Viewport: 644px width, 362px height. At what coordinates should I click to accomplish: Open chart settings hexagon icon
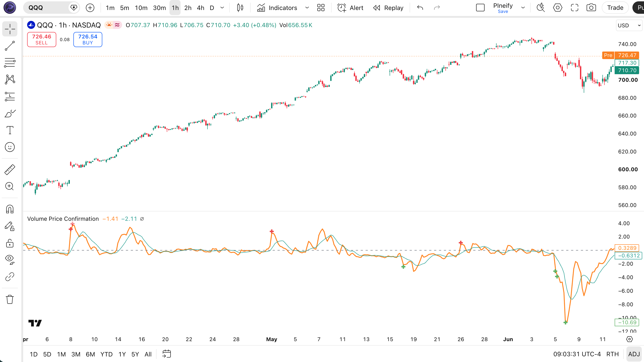(557, 8)
